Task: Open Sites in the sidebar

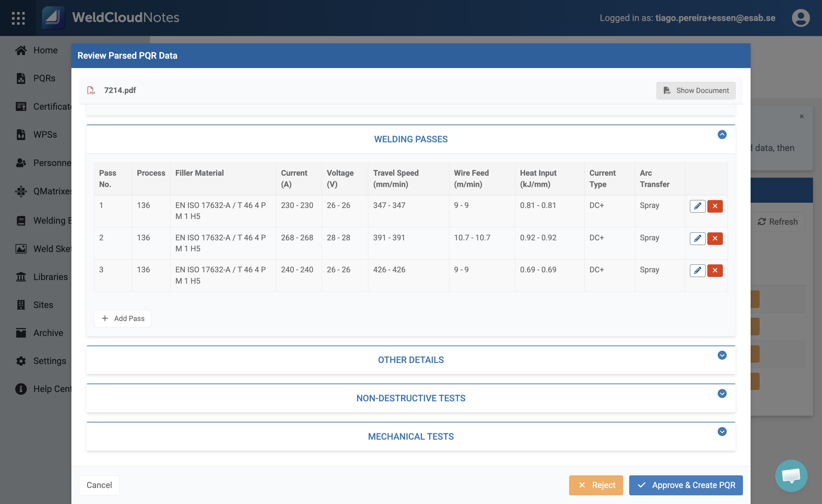Action: (34, 305)
